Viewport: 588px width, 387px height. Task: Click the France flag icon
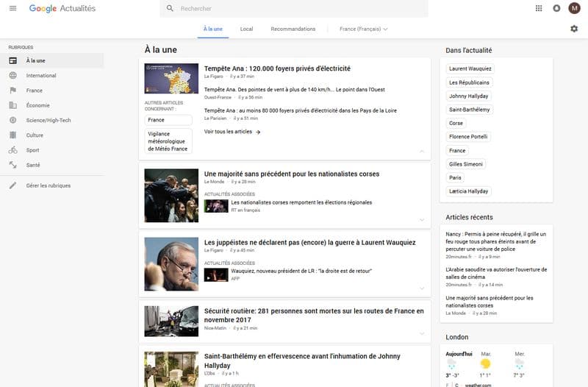[12, 90]
